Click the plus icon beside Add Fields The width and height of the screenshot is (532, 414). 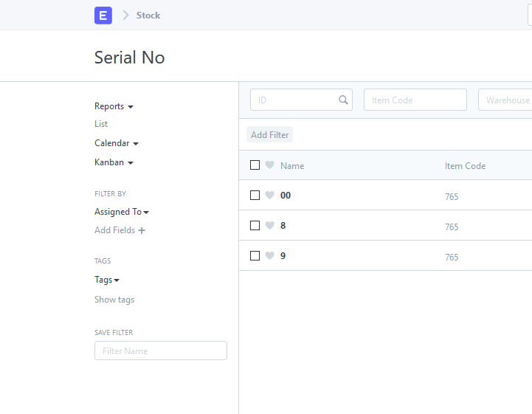point(142,230)
